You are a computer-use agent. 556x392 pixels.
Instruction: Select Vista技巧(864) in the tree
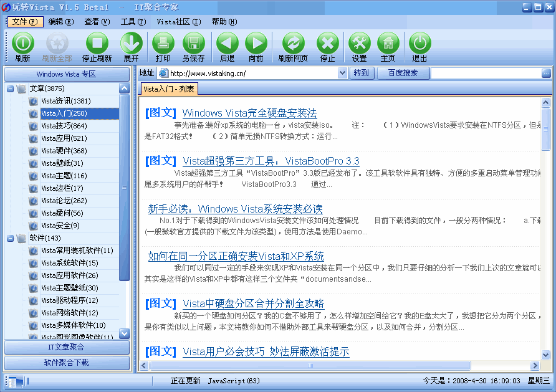click(x=64, y=126)
